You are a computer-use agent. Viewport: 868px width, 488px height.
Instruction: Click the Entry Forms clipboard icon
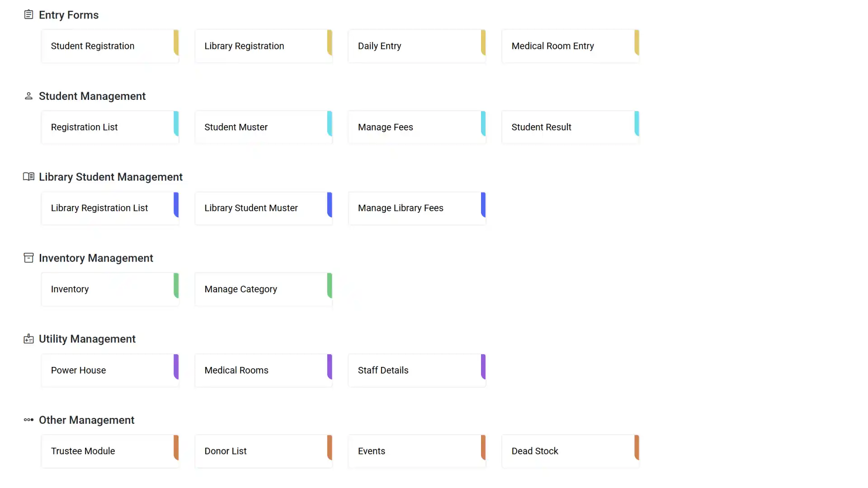click(28, 15)
